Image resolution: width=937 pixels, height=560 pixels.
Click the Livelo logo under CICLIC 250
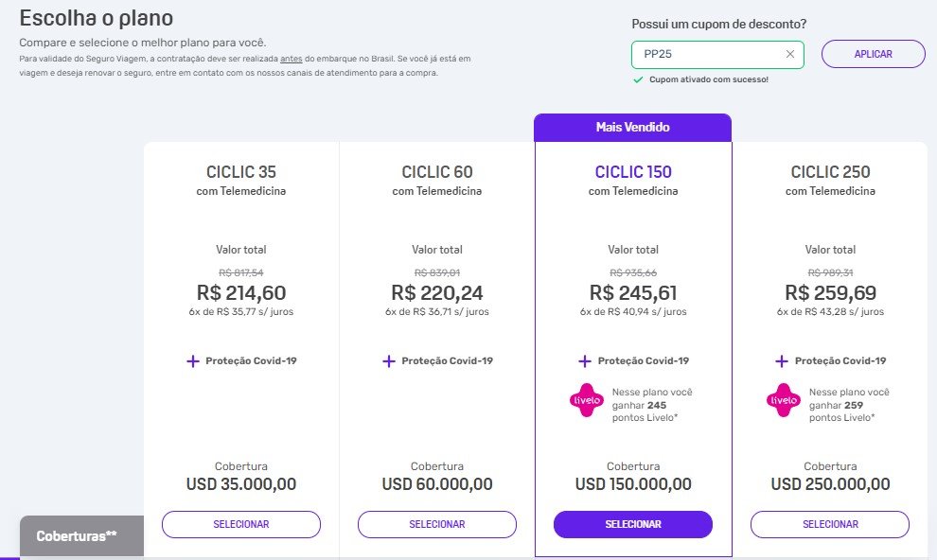click(x=784, y=400)
